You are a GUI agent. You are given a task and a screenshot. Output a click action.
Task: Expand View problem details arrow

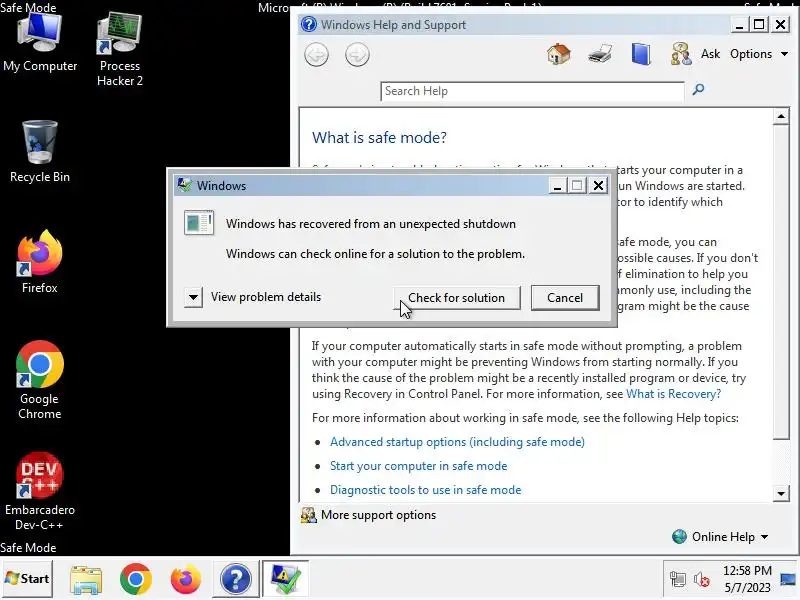pos(193,297)
